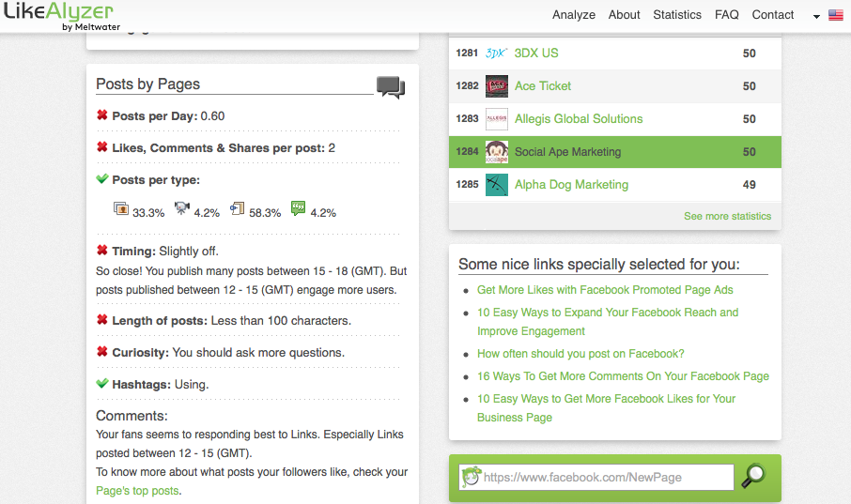This screenshot has width=851, height=504.
Task: Click the video camera post type icon
Action: [182, 209]
